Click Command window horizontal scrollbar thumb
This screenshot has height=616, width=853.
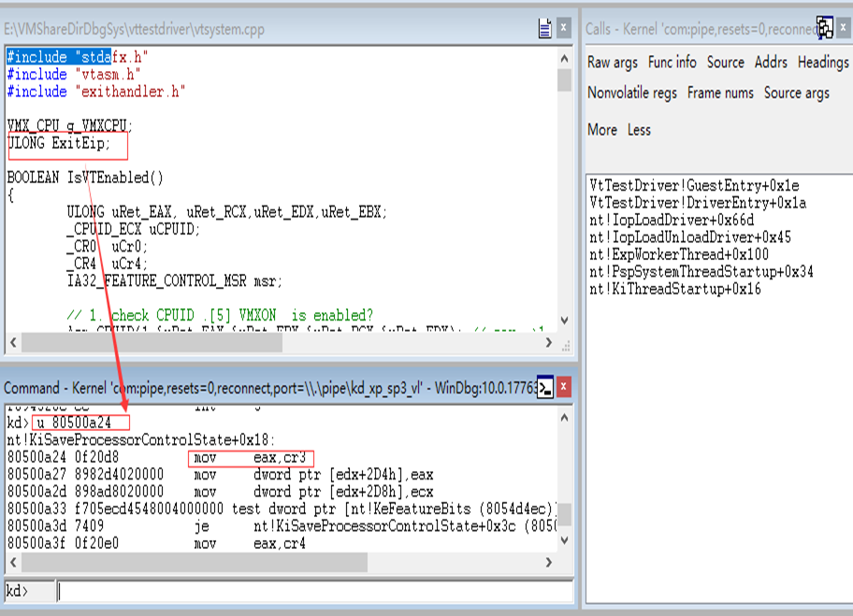195,562
